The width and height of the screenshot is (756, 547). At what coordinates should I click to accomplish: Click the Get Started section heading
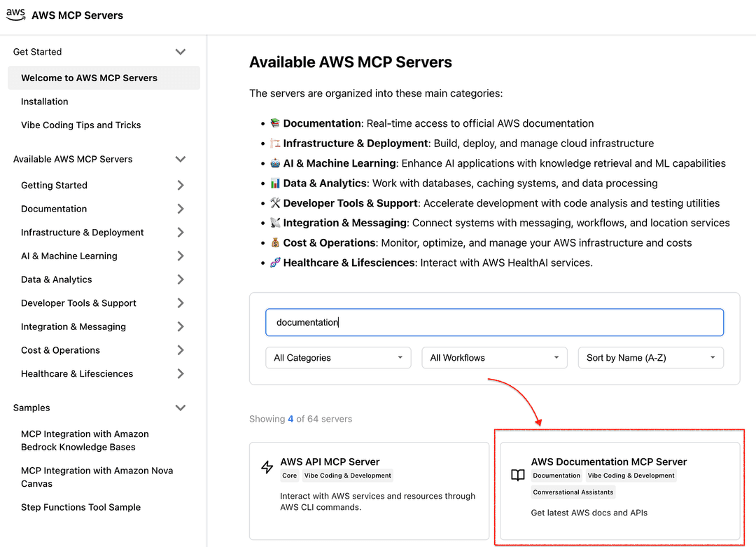tap(38, 52)
